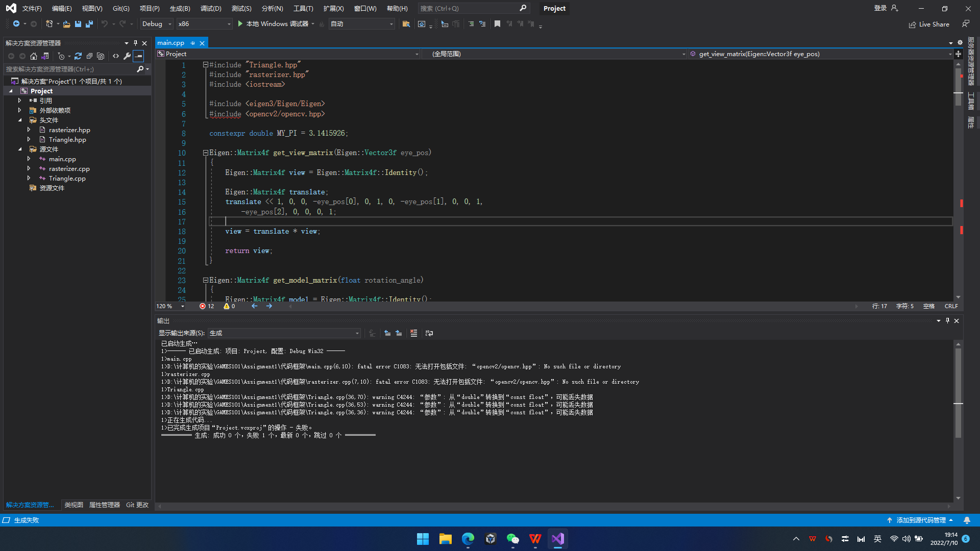The width and height of the screenshot is (980, 551).
Task: Expand the 头文件 folder in Solution Explorer
Action: tap(20, 120)
